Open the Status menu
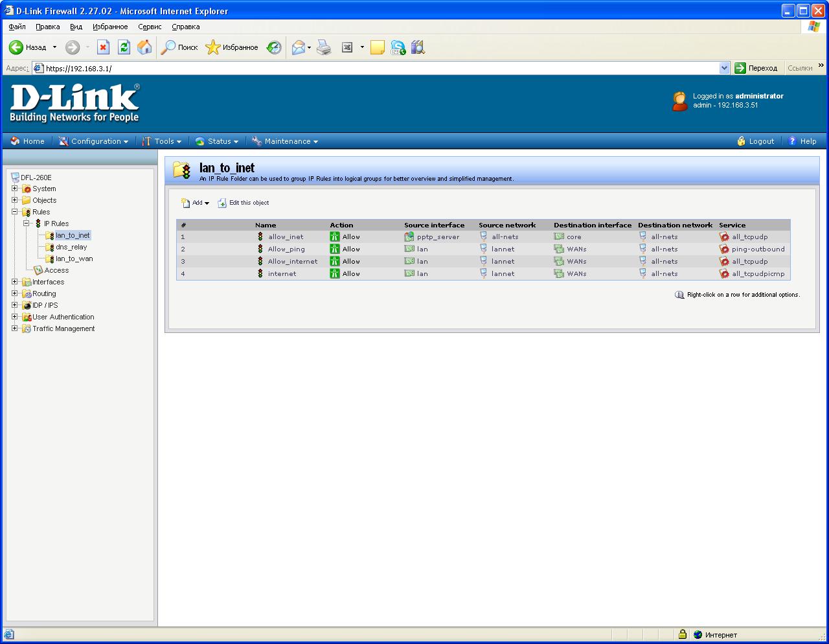This screenshot has width=829, height=644. (x=217, y=141)
